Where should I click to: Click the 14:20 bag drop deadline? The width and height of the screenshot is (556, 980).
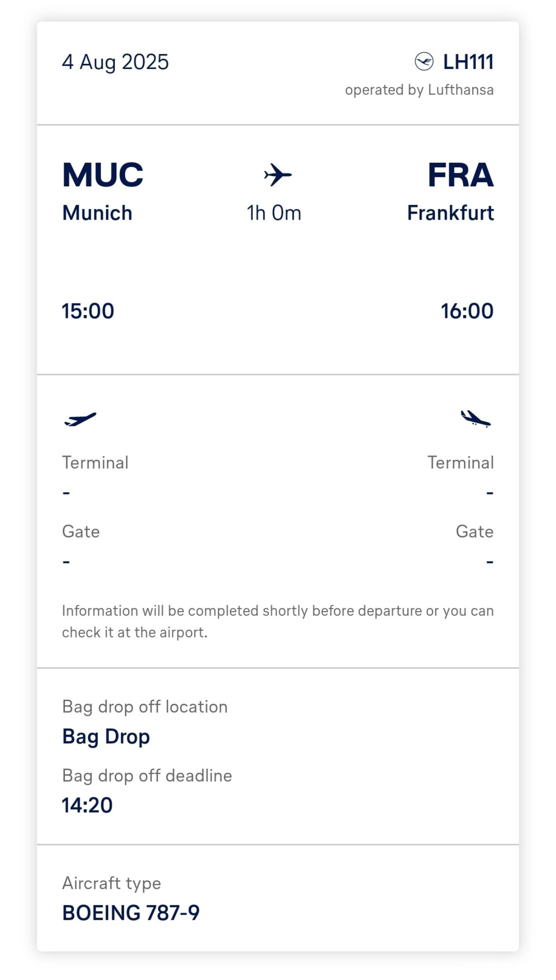(87, 805)
